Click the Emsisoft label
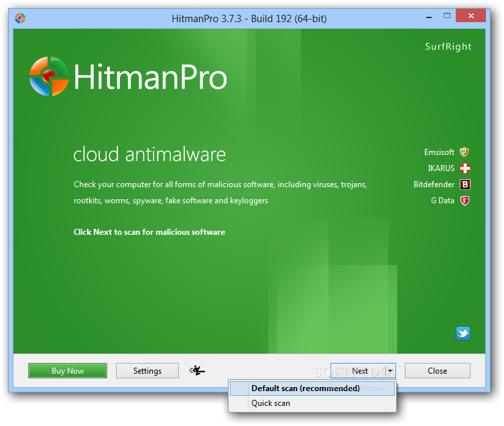 [439, 152]
